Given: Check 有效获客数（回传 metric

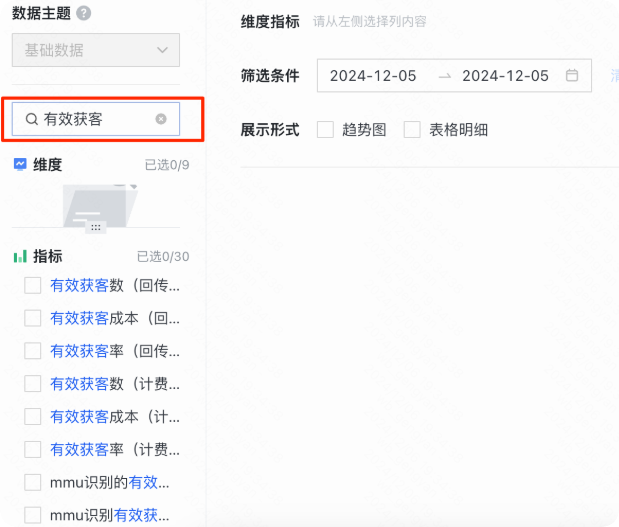Looking at the screenshot, I should coord(32,285).
